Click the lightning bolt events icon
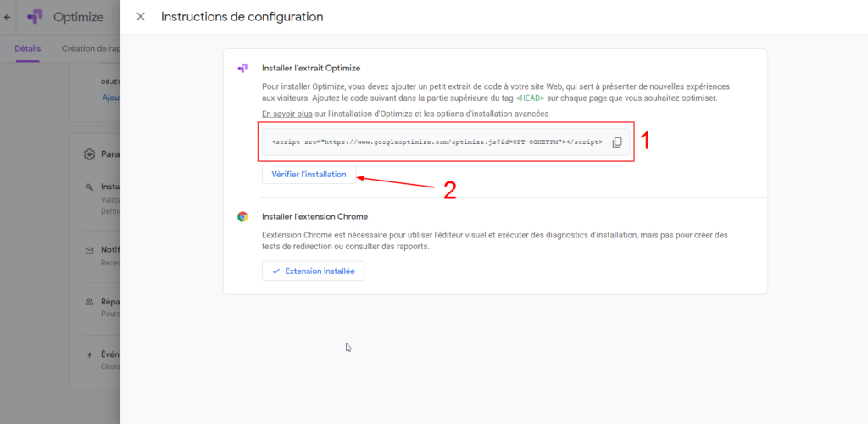Screen dimensions: 868x424 pyautogui.click(x=89, y=354)
